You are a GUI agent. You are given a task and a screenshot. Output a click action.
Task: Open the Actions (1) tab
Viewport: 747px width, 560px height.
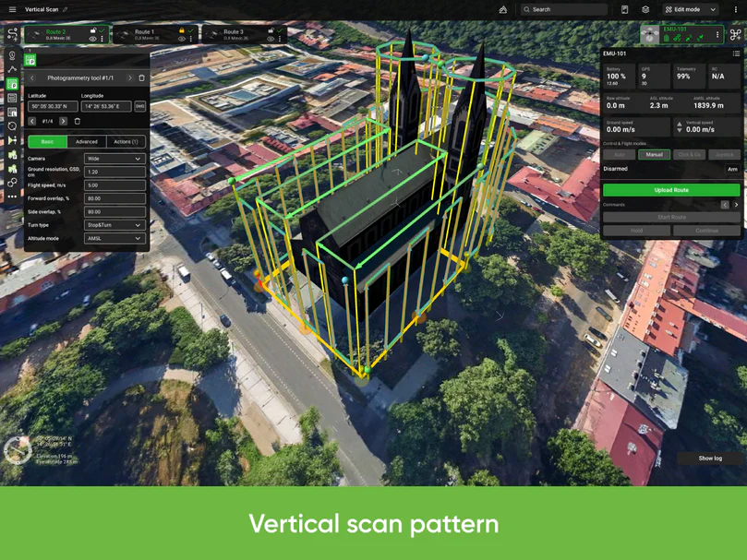(x=126, y=142)
